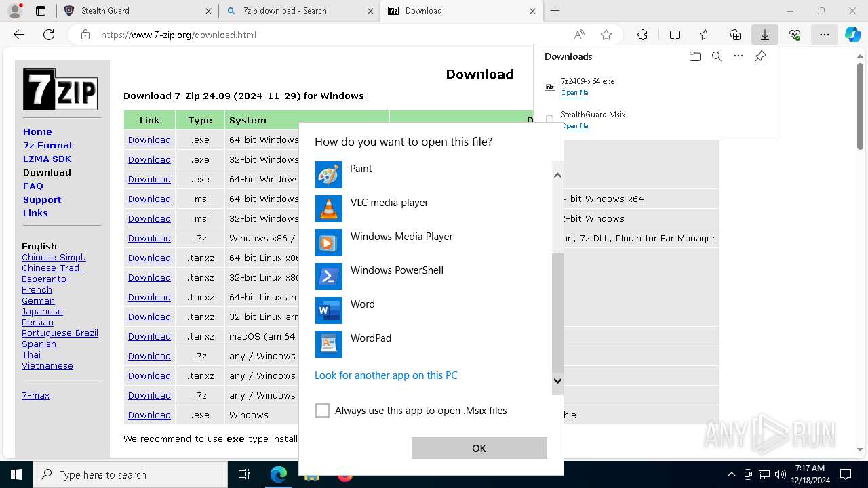868x488 pixels.
Task: Click app list scroll down arrow
Action: (557, 381)
